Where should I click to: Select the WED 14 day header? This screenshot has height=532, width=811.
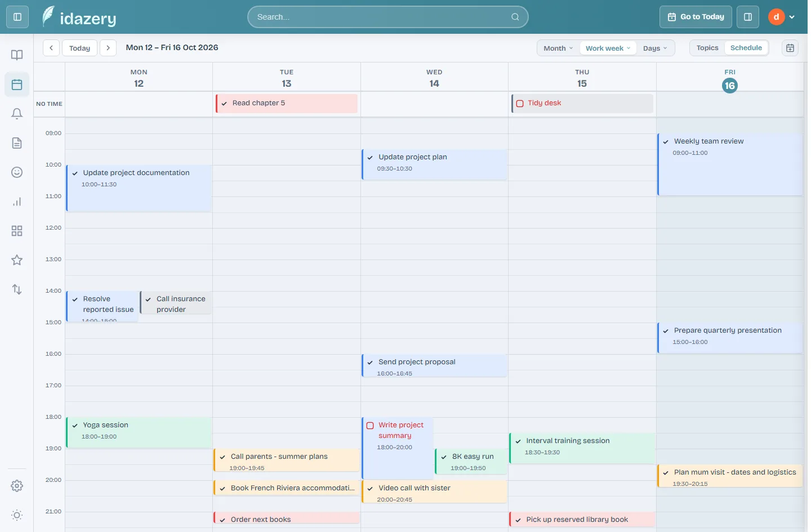click(434, 78)
